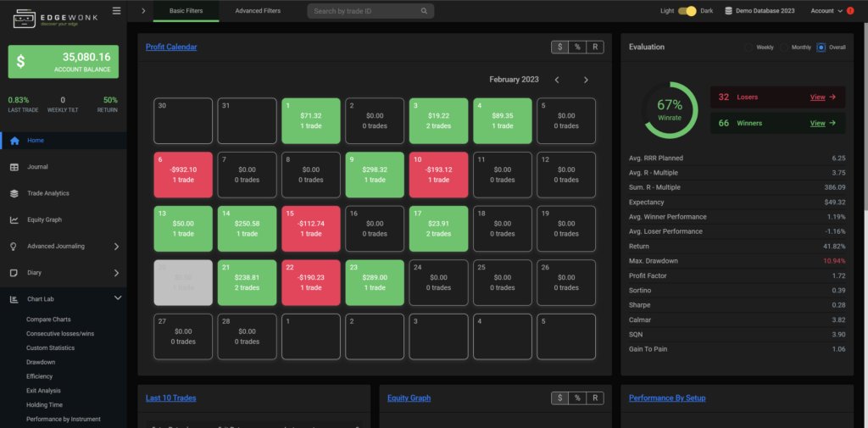Click February 22 cell showing -$190.23
Viewport: 868px width, 428px height.
[x=311, y=282]
